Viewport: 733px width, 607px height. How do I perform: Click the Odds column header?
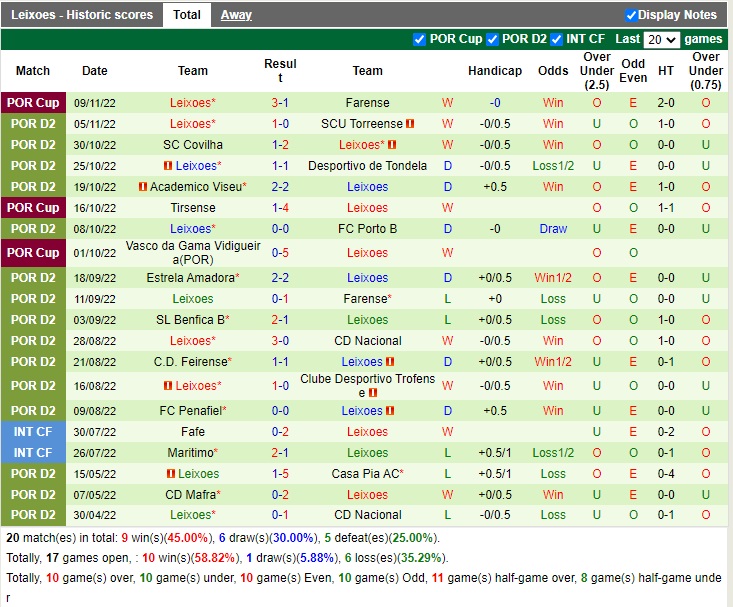[x=553, y=71]
